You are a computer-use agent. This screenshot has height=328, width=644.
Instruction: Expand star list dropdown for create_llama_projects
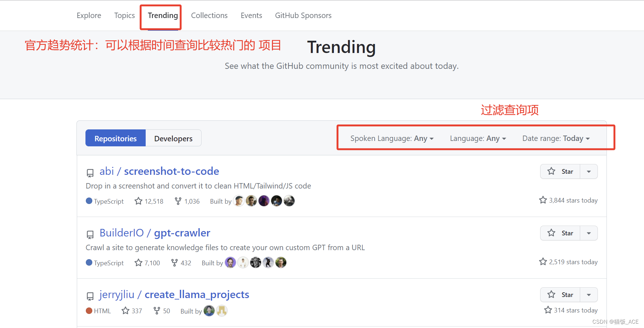(589, 295)
